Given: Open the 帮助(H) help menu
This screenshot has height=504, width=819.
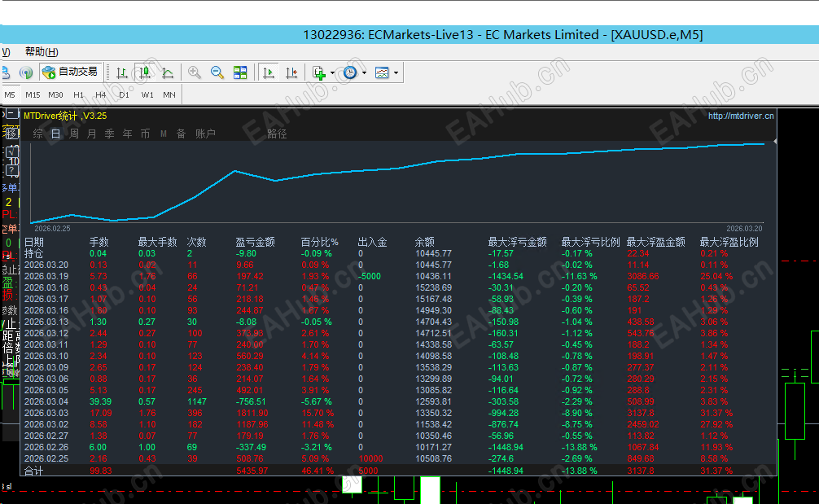Looking at the screenshot, I should [x=42, y=52].
